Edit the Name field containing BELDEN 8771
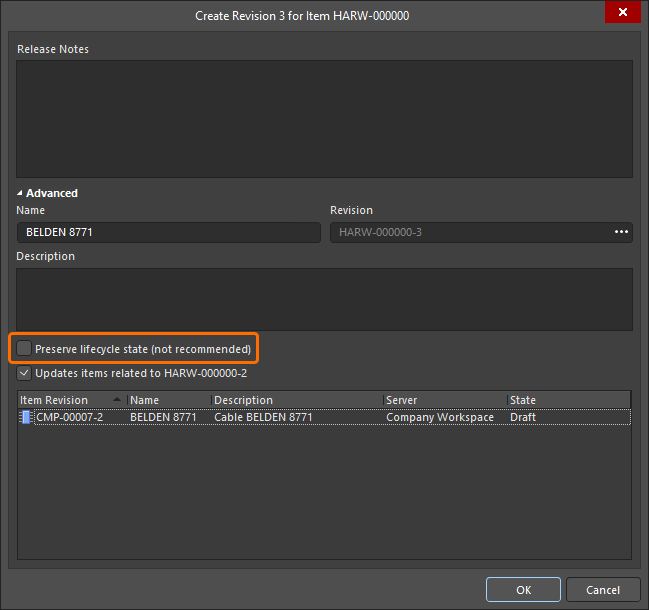The image size is (649, 610). (169, 232)
